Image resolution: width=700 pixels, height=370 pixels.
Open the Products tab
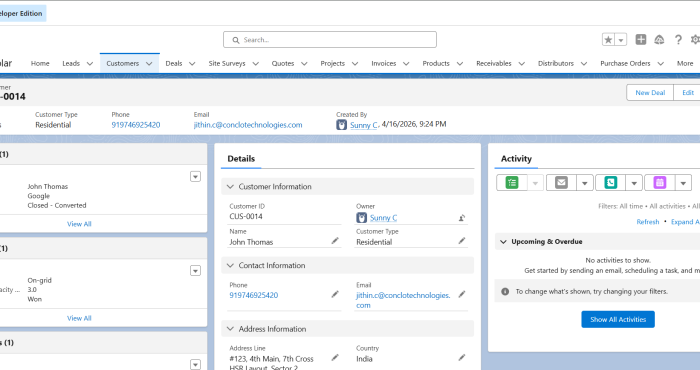[x=436, y=63]
